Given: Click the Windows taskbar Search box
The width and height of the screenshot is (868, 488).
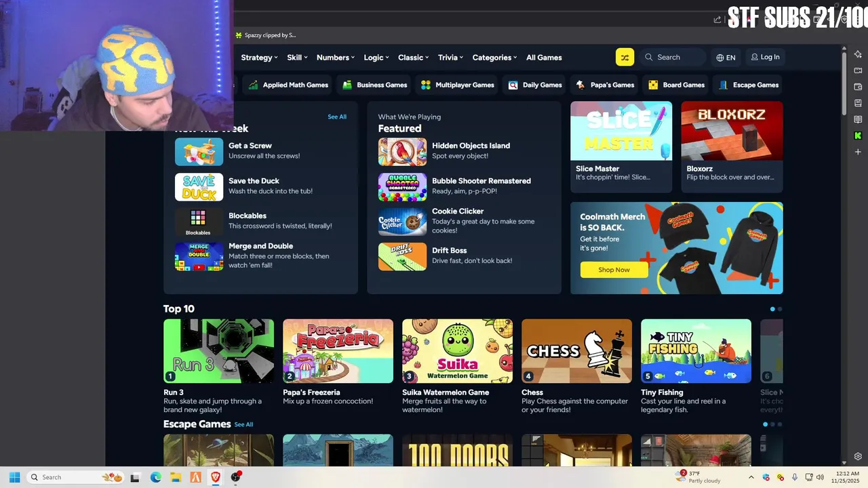Looking at the screenshot, I should tap(75, 477).
